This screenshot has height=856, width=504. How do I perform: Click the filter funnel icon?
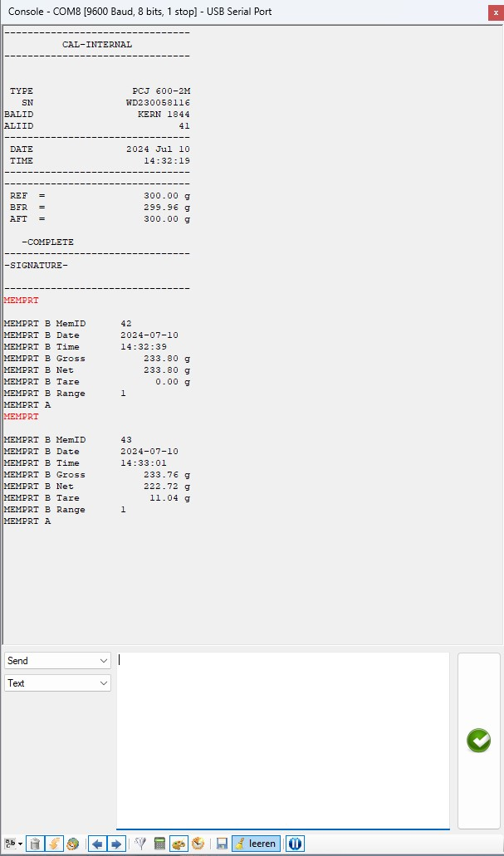click(x=140, y=844)
